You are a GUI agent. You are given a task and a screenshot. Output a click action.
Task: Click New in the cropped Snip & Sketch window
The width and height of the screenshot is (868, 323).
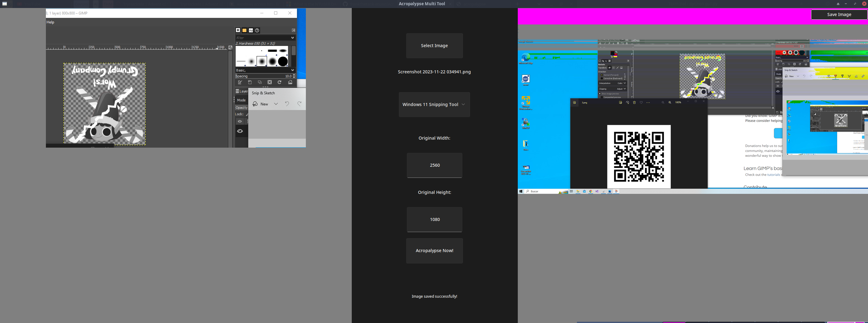[261, 104]
